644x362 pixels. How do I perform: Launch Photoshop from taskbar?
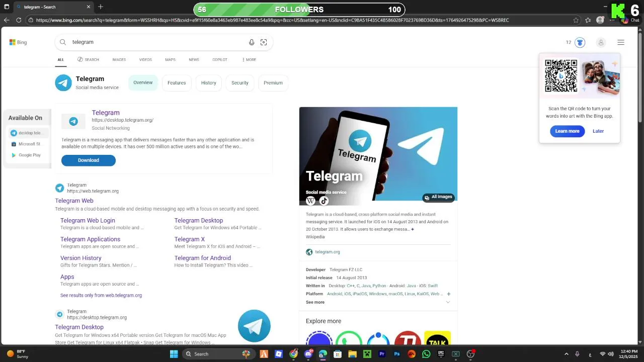397,354
